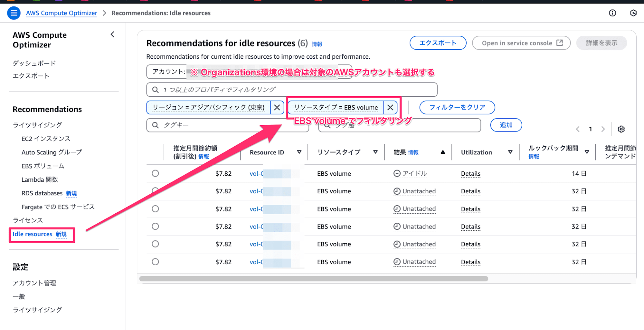This screenshot has width=644, height=330.
Task: Sort by Resource ID column arrow
Action: [x=299, y=152]
